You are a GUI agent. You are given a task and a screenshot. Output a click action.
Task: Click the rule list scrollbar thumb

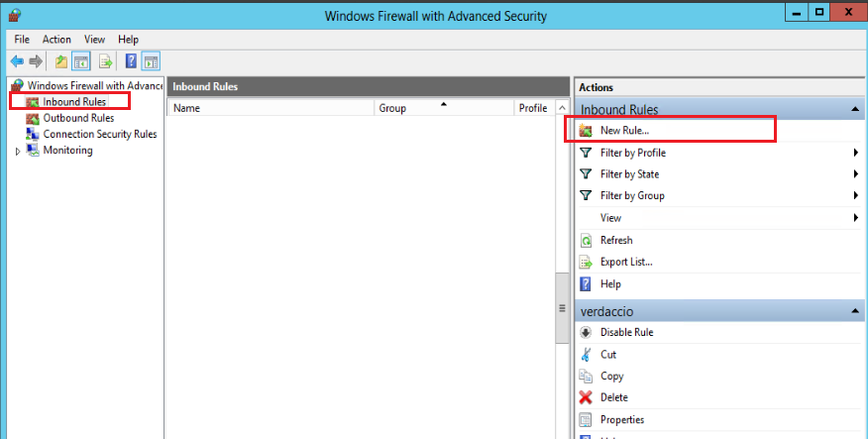click(562, 308)
